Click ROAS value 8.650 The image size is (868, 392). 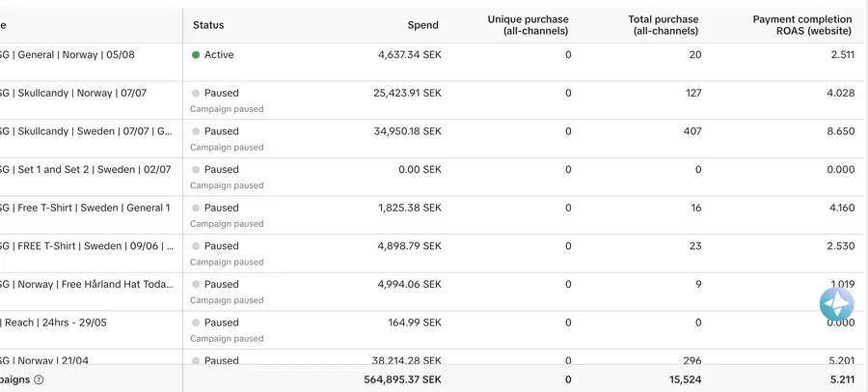pyautogui.click(x=841, y=131)
